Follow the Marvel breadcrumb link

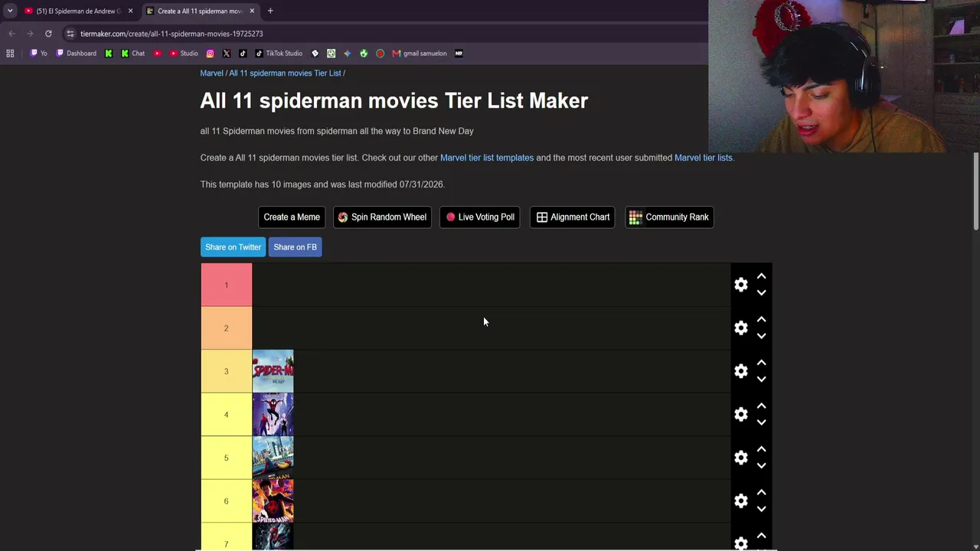[x=211, y=73]
